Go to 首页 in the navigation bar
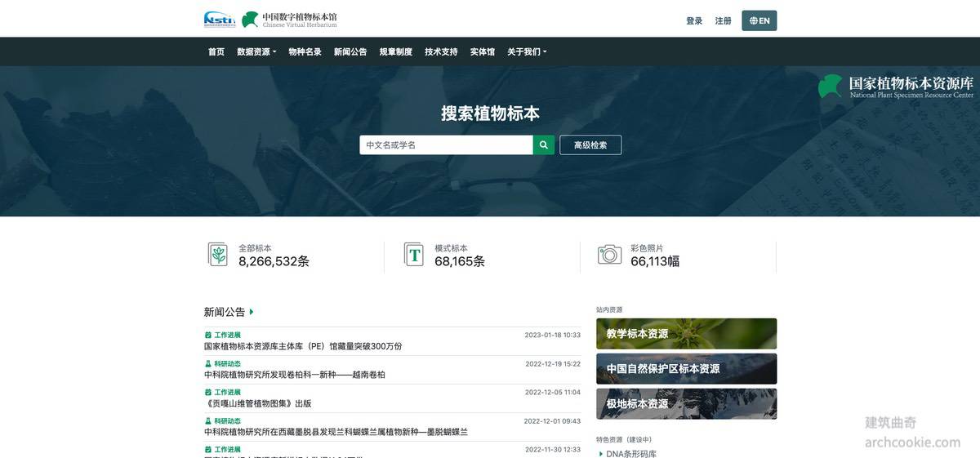Screen dimensions: 980x458 (x=216, y=51)
